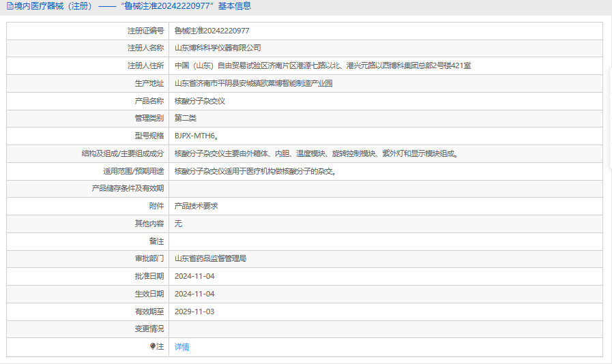Click the registrant address starting 中国（山东）自由贸易试验区
Viewport: 612px width, 364px height.
(x=323, y=65)
